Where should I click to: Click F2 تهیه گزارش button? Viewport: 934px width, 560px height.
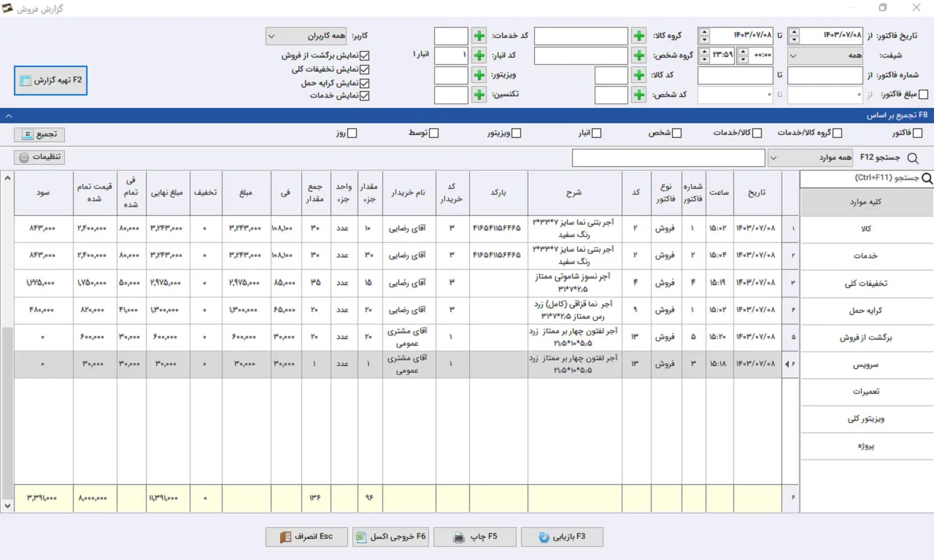point(51,80)
